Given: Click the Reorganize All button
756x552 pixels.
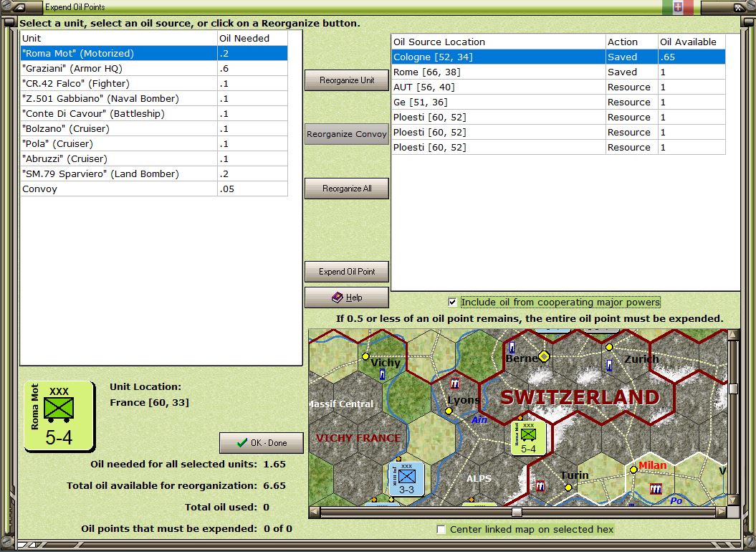Looking at the screenshot, I should pyautogui.click(x=347, y=189).
